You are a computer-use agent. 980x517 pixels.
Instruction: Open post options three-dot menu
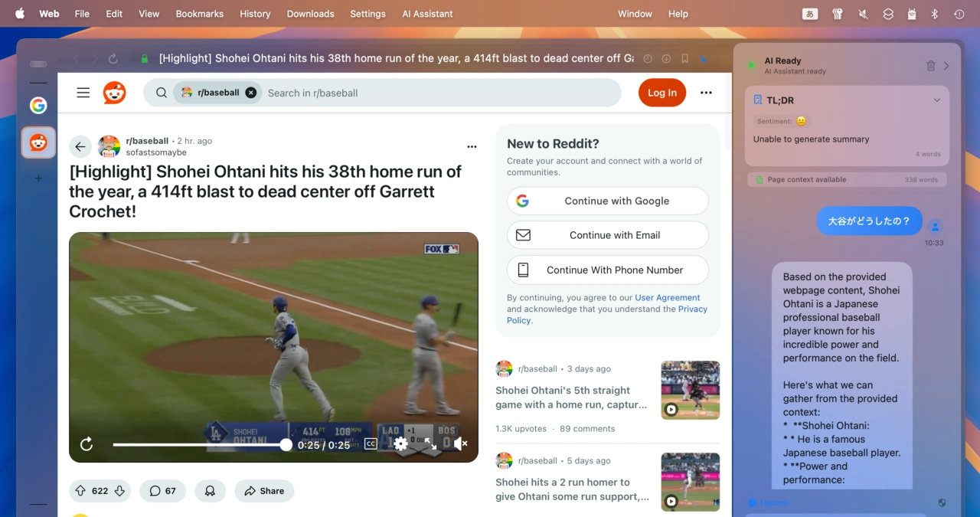pos(472,146)
